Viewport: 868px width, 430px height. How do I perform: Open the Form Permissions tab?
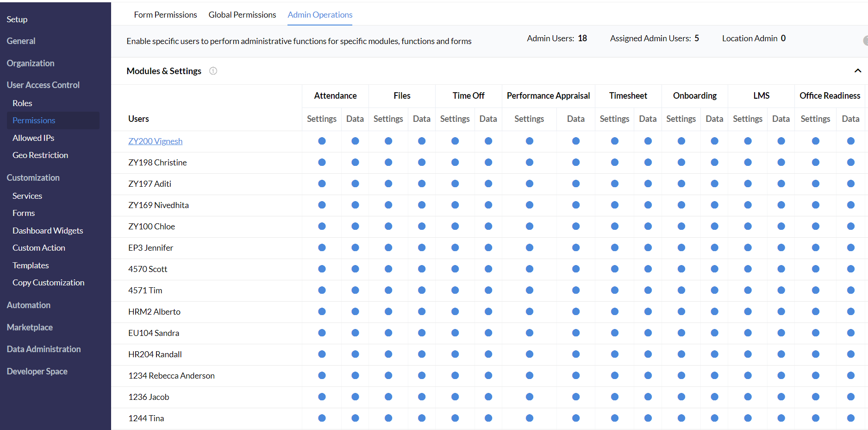pyautogui.click(x=165, y=15)
